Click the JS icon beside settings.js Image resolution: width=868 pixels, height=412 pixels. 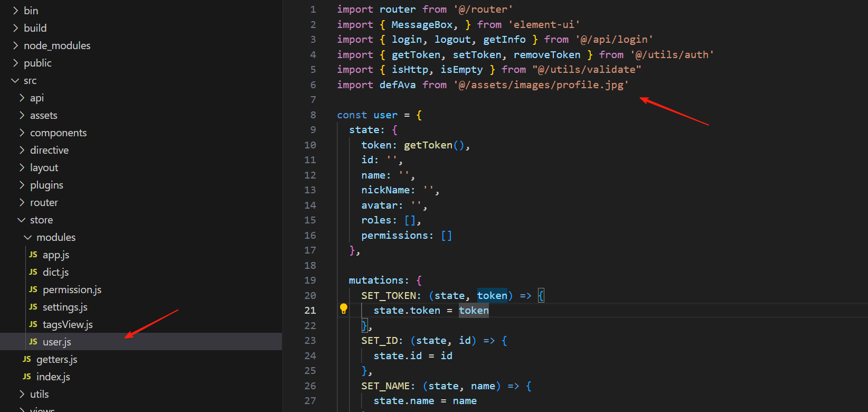click(x=33, y=307)
